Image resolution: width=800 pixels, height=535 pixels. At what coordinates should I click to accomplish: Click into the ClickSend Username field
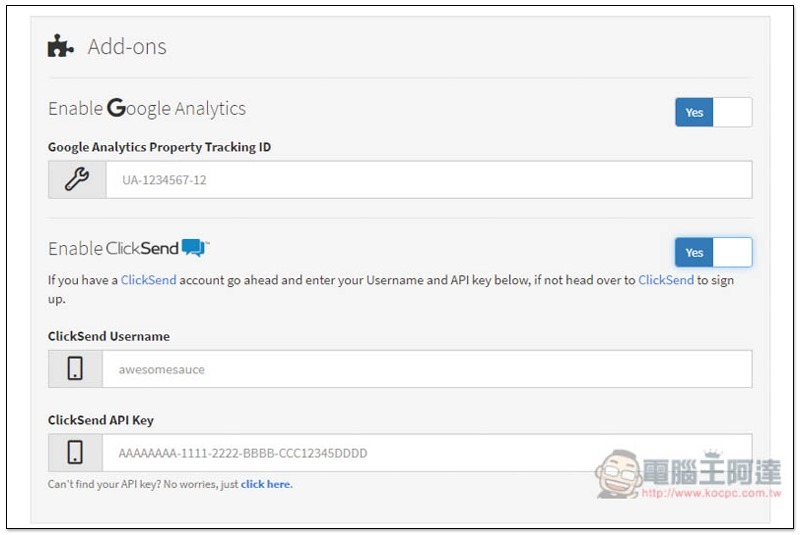[426, 369]
